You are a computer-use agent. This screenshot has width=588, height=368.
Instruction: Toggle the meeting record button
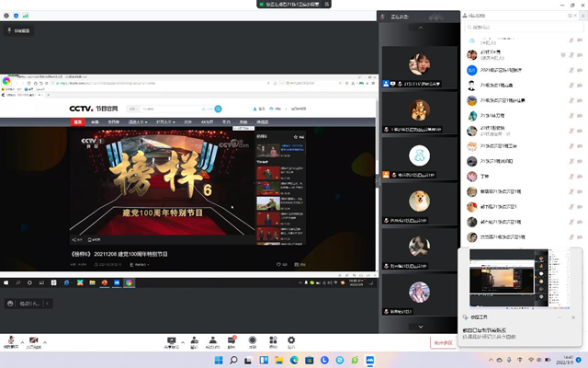pyautogui.click(x=253, y=342)
